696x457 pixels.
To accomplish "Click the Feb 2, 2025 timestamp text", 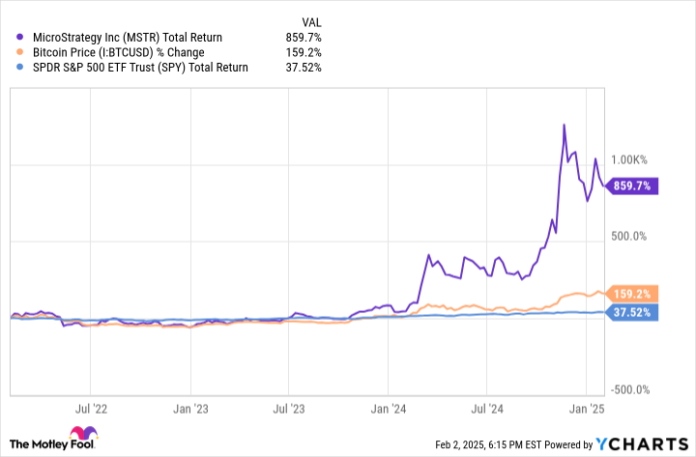I will (x=488, y=445).
